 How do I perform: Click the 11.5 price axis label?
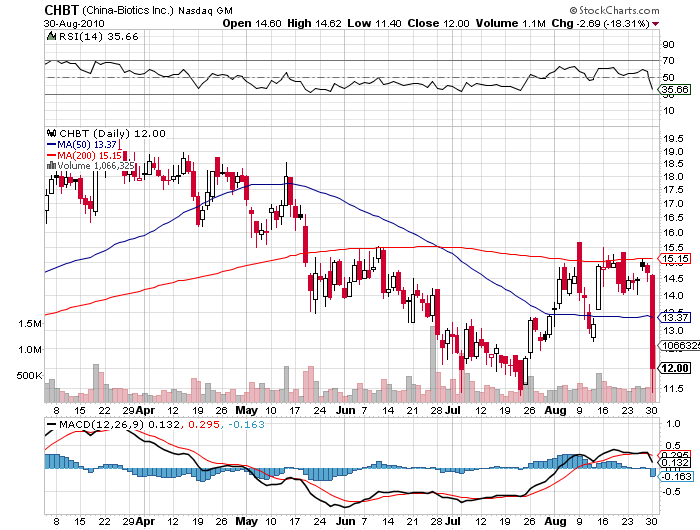pyautogui.click(x=673, y=388)
